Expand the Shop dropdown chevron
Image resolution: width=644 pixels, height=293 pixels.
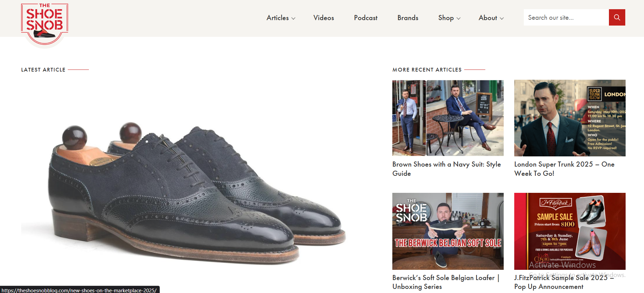(458, 18)
